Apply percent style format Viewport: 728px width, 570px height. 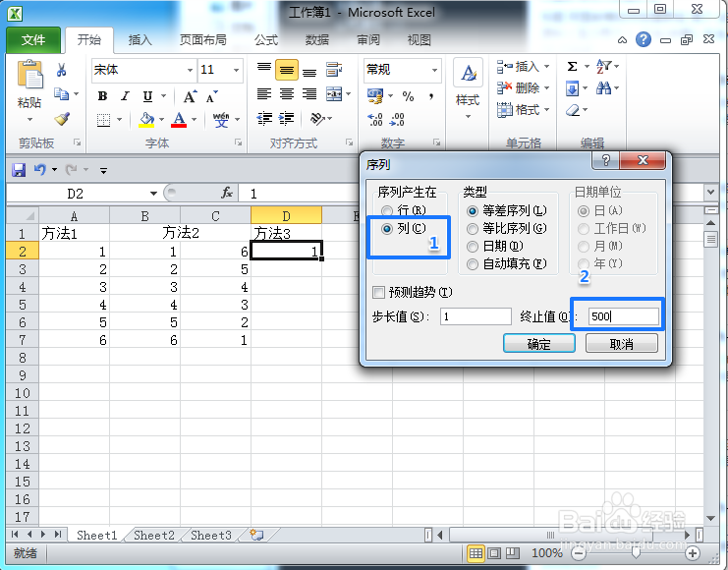[408, 96]
